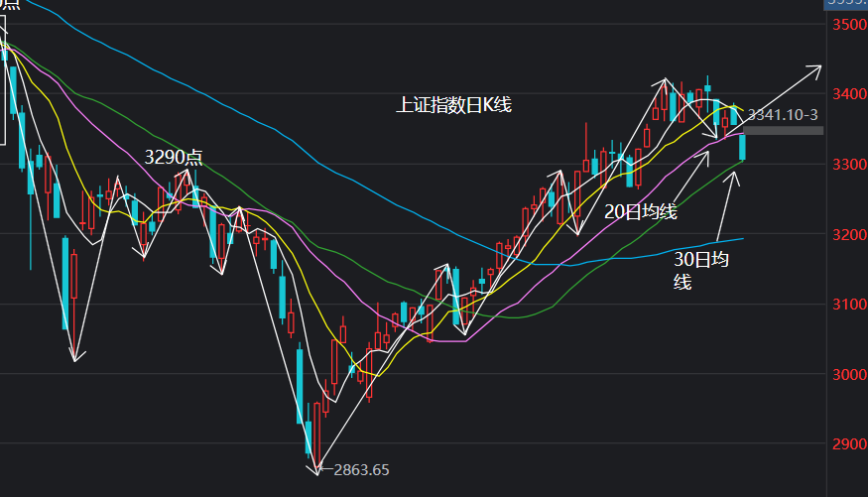Screen dimensions: 868x497
Task: Select the latest cyan candlestick at chart end
Action: (742, 147)
